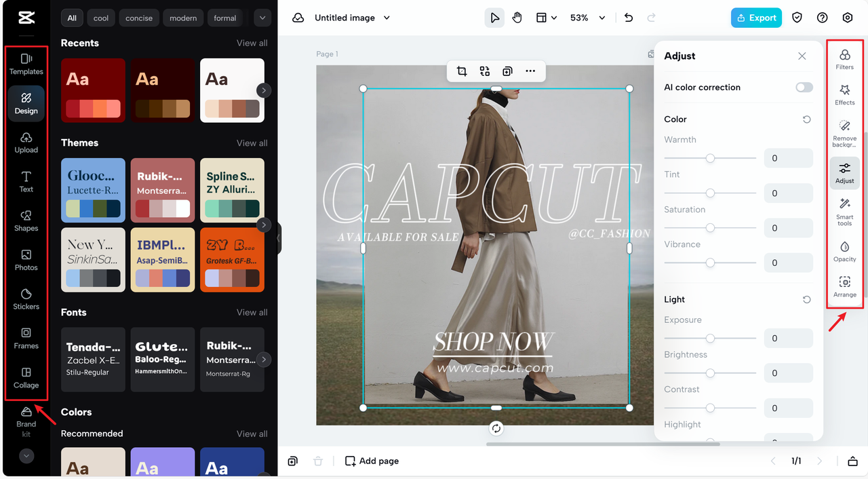Screen dimensions: 868x479
Task: Click the Warmth slider handle
Action: pos(710,158)
